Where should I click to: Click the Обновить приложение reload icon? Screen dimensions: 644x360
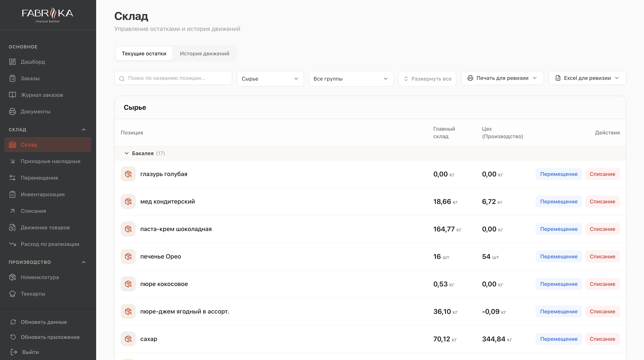click(13, 337)
